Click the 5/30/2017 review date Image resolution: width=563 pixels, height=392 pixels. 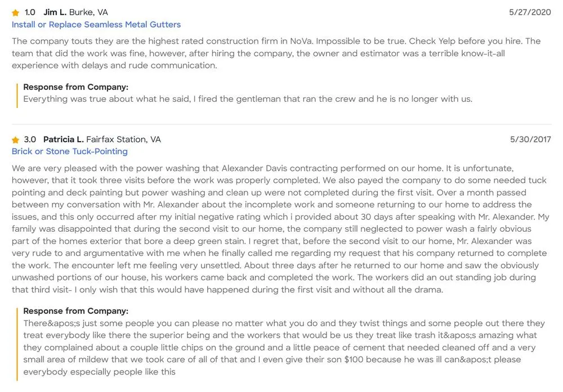coord(530,139)
